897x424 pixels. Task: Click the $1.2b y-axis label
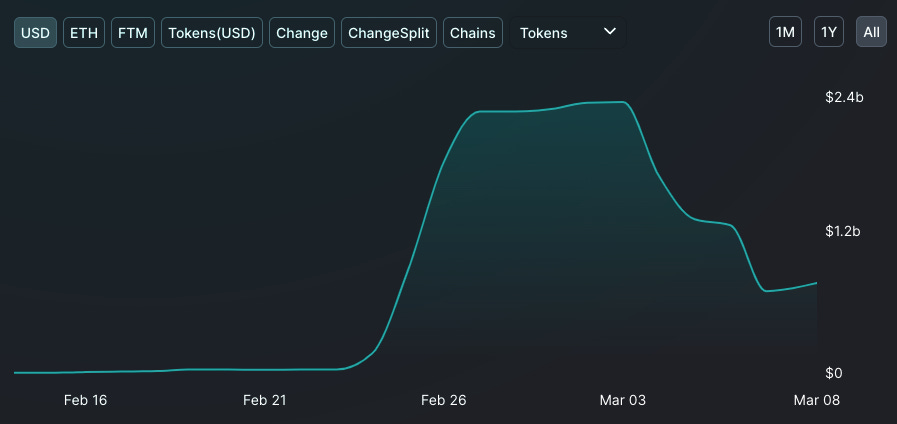[843, 231]
